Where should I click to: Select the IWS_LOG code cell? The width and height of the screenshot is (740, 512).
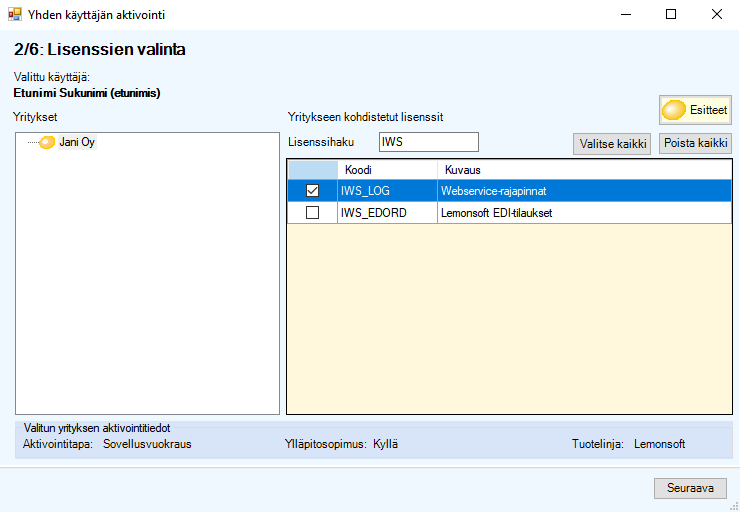(387, 191)
